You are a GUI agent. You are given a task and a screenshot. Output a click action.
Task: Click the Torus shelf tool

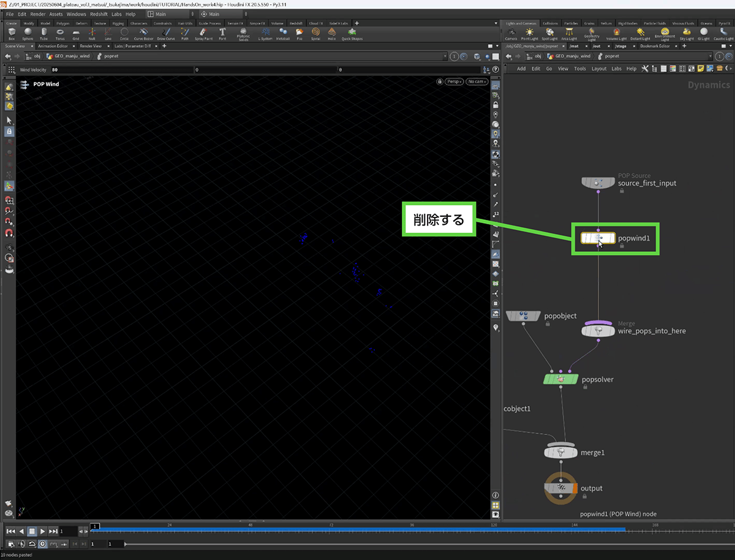pos(60,32)
